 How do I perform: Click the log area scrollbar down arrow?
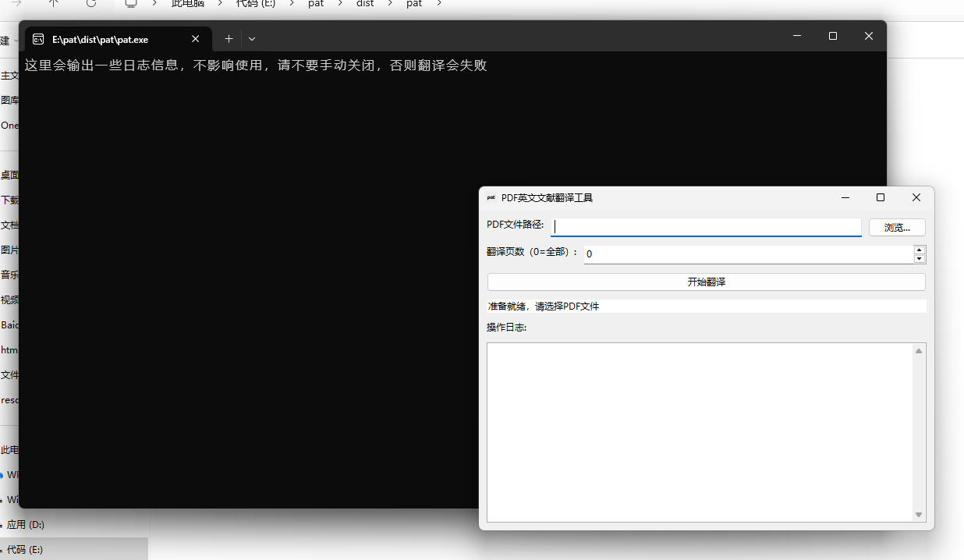point(919,514)
